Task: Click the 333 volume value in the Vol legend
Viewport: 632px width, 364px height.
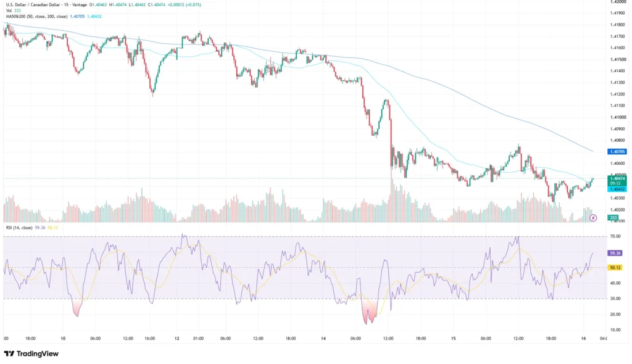Action: (17, 10)
